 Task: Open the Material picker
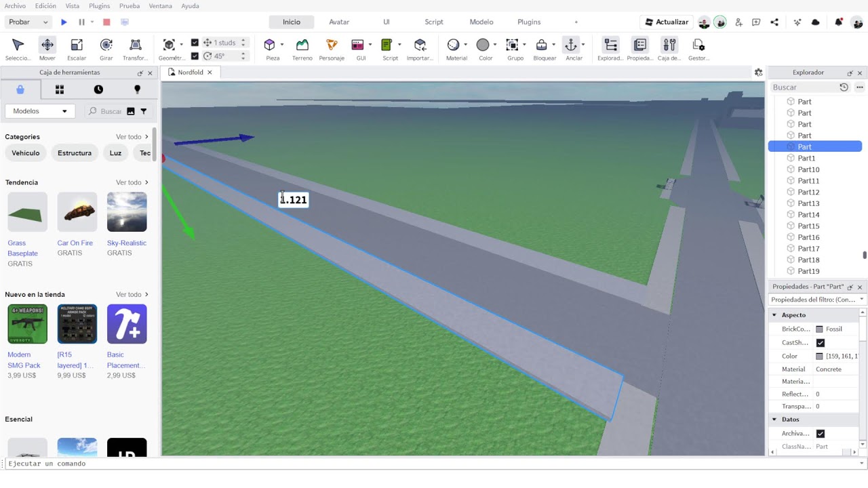pyautogui.click(x=454, y=45)
